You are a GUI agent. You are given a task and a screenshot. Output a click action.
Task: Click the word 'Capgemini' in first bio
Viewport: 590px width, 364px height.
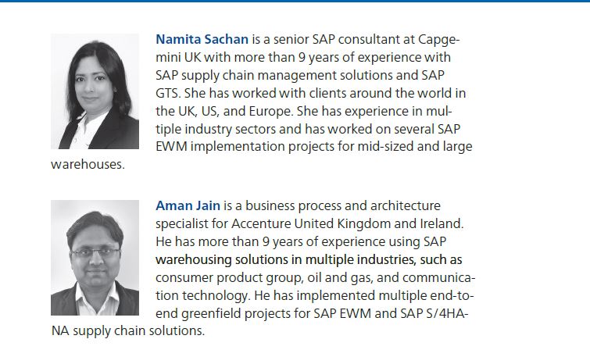click(438, 40)
